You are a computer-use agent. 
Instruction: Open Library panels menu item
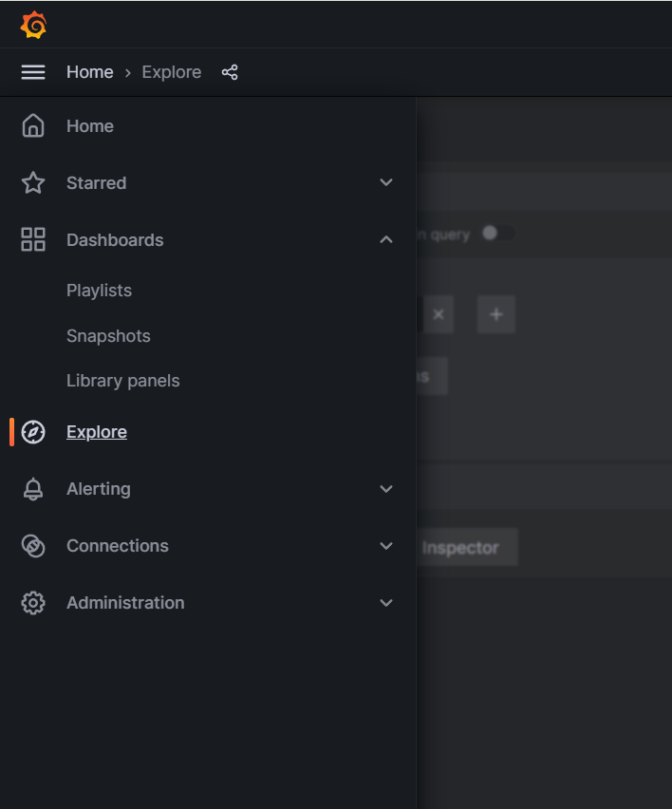point(122,381)
